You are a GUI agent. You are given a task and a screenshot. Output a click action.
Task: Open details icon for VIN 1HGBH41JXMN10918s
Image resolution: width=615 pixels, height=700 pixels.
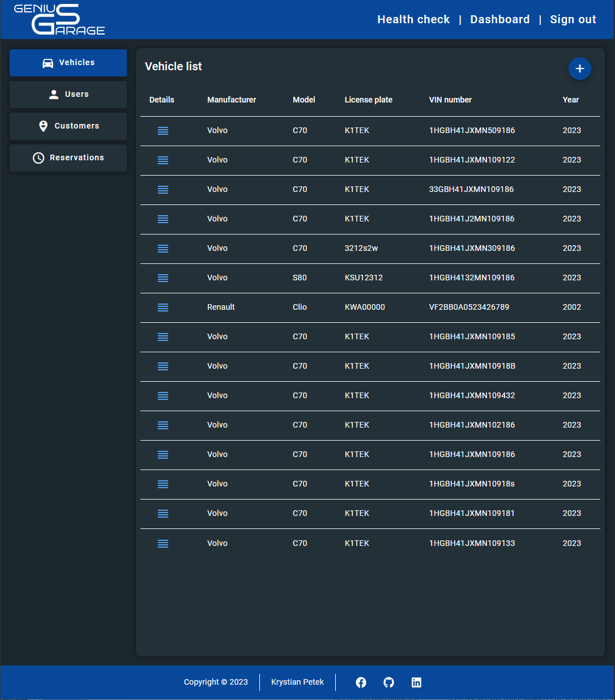(x=163, y=484)
